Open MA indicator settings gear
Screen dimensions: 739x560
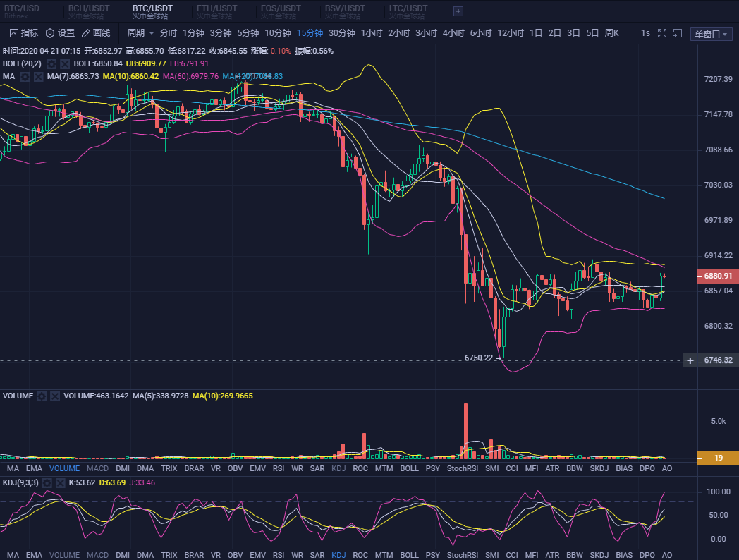pyautogui.click(x=25, y=76)
